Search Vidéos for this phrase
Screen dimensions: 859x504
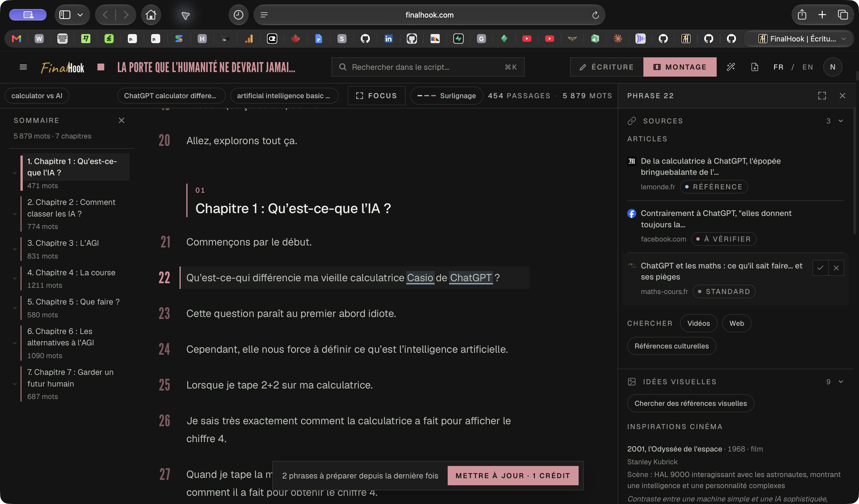pyautogui.click(x=699, y=323)
